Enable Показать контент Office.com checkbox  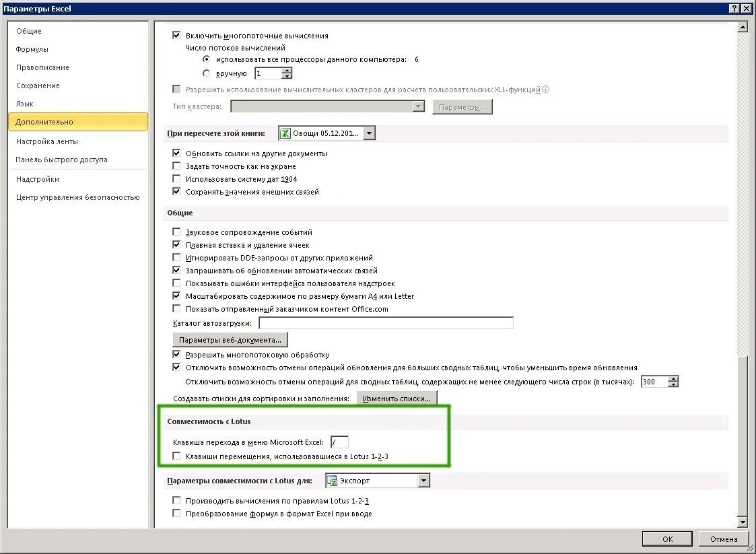coord(176,308)
